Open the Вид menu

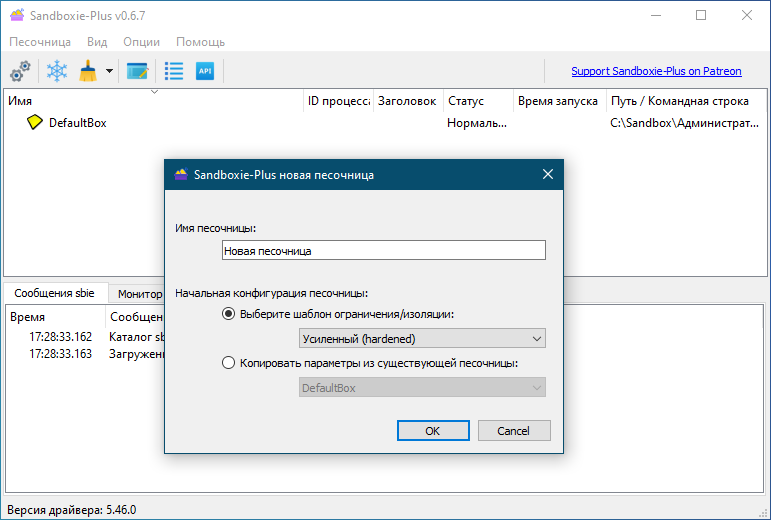pyautogui.click(x=97, y=42)
